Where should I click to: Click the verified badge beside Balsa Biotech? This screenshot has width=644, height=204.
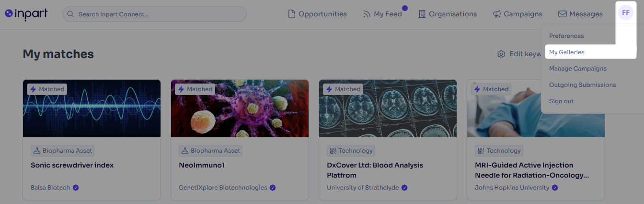point(76,188)
